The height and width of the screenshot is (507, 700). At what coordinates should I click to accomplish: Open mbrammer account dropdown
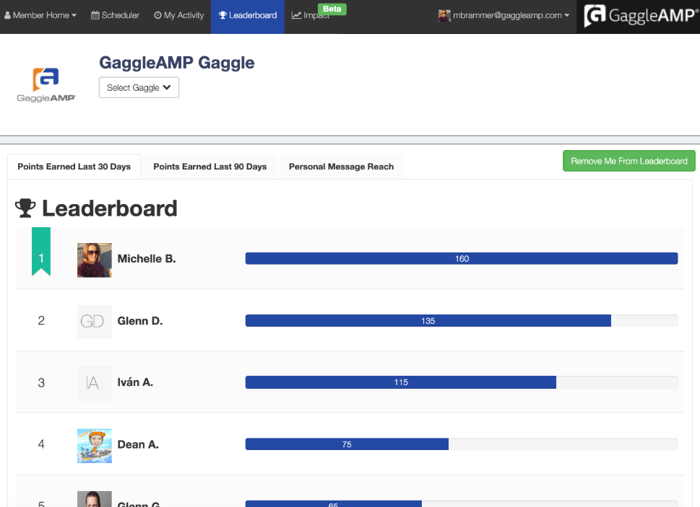pos(504,15)
